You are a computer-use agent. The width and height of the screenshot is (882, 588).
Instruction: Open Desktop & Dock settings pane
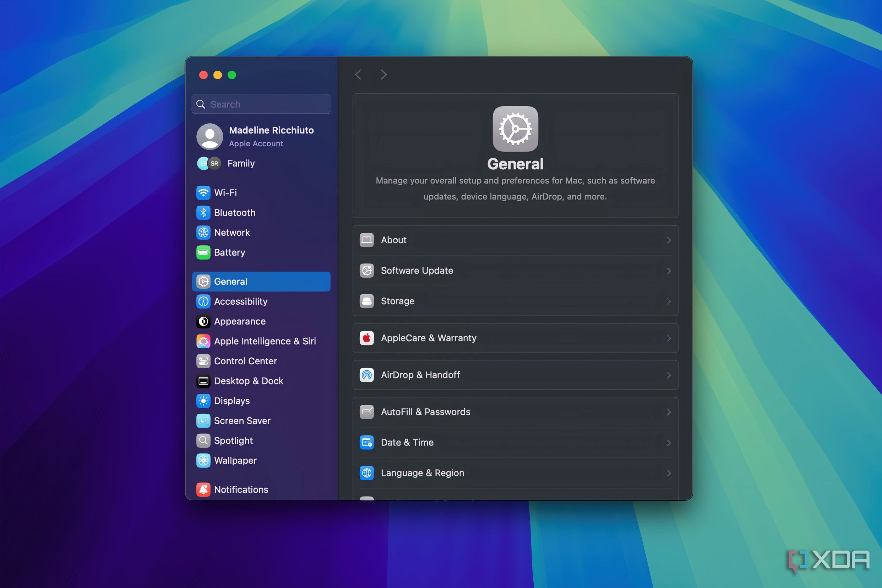[x=248, y=381]
